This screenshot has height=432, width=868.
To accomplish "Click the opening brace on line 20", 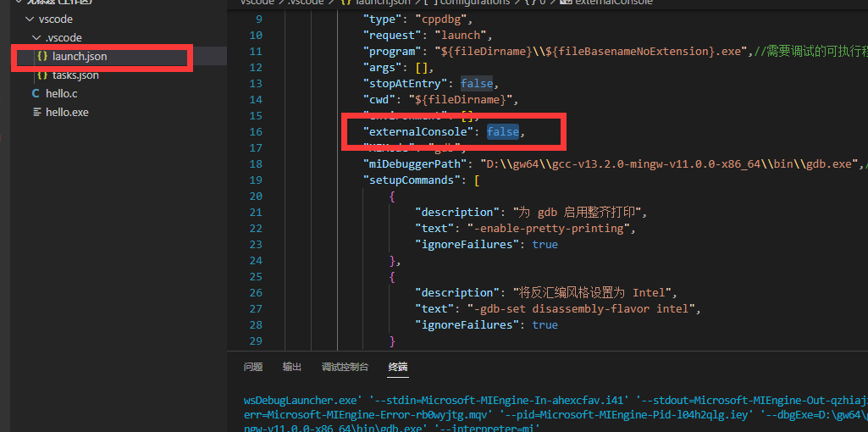I will click(x=392, y=196).
